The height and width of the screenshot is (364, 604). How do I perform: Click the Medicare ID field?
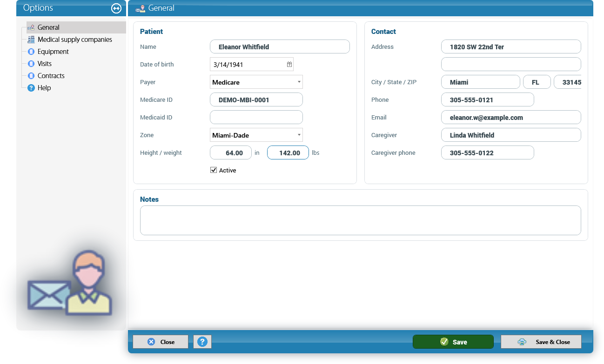click(256, 99)
